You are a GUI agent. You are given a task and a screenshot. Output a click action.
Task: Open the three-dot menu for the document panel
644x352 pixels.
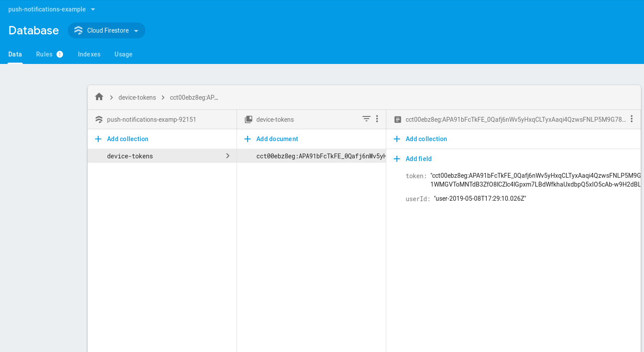pyautogui.click(x=631, y=119)
